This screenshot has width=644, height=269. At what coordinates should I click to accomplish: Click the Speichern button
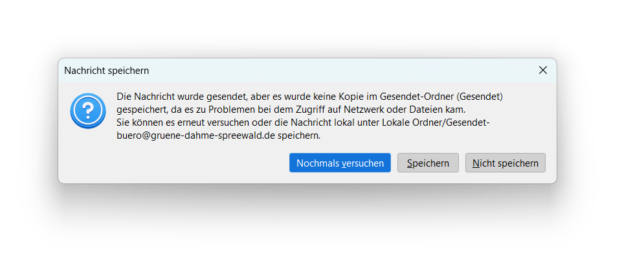pos(428,163)
